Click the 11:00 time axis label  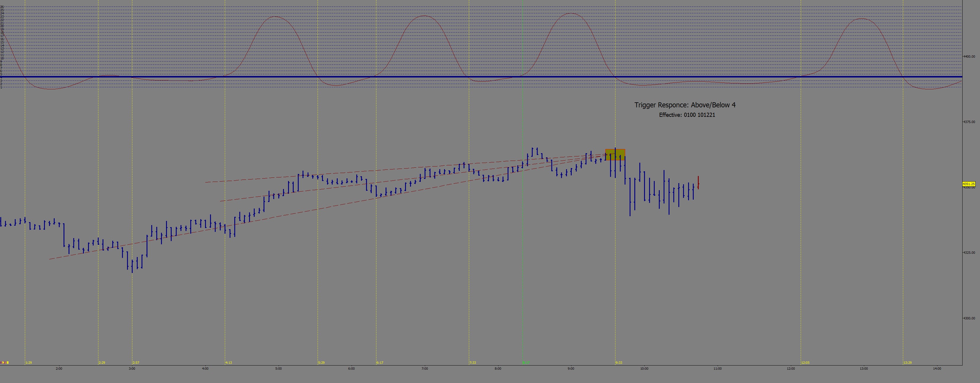718,369
